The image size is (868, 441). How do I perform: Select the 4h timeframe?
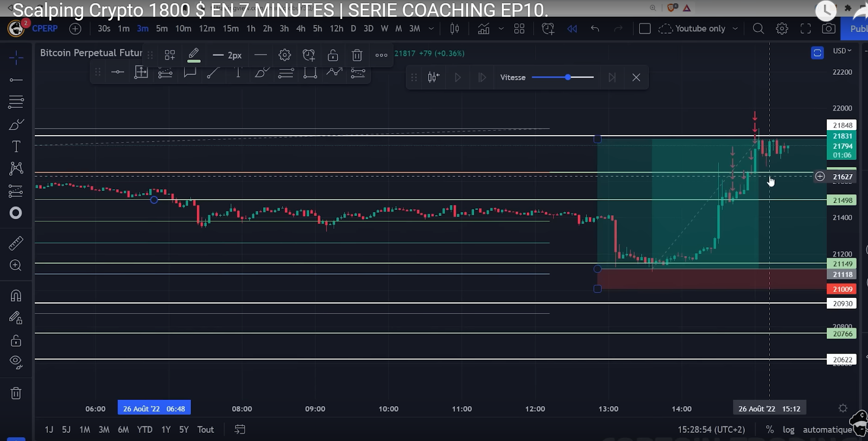point(301,29)
